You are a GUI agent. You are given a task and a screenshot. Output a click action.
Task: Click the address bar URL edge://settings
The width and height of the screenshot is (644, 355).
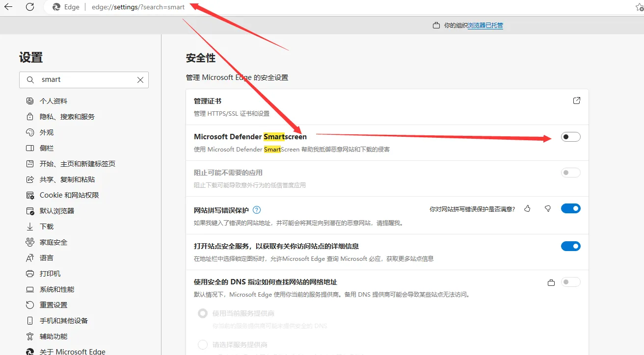138,7
